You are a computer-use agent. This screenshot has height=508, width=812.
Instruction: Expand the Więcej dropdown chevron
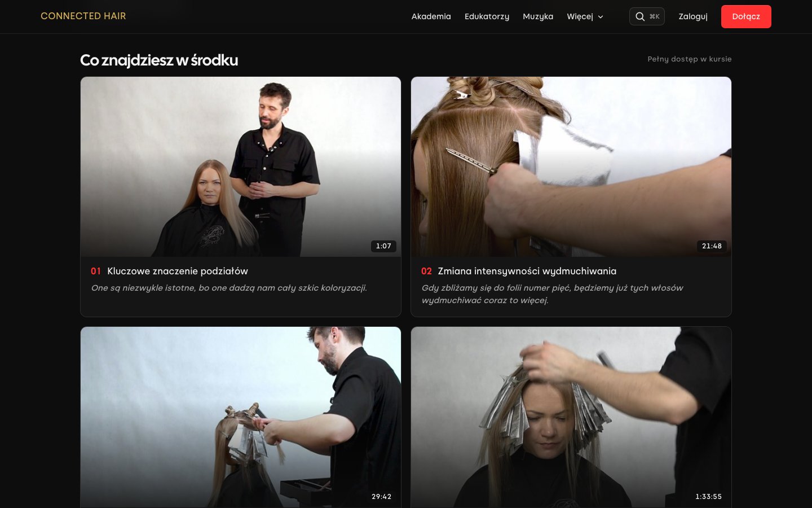601,17
